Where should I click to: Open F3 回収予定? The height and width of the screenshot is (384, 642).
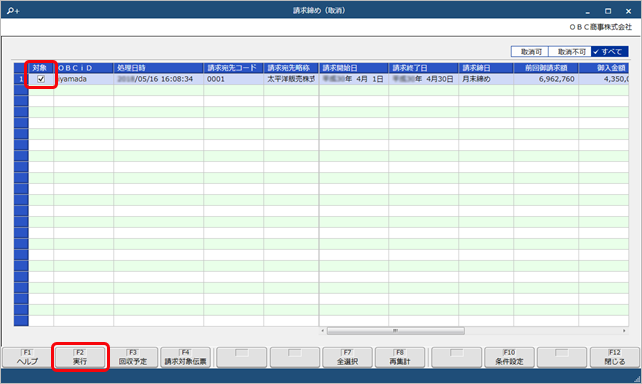(133, 357)
